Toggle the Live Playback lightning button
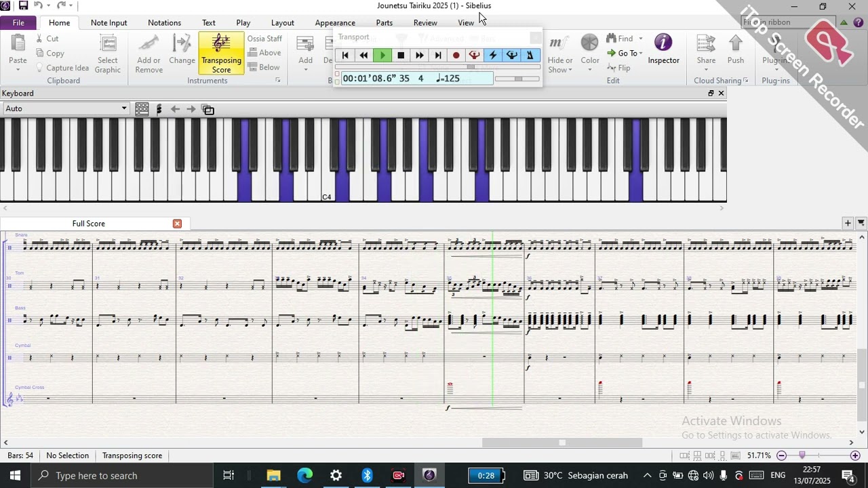The height and width of the screenshot is (488, 868). (493, 56)
